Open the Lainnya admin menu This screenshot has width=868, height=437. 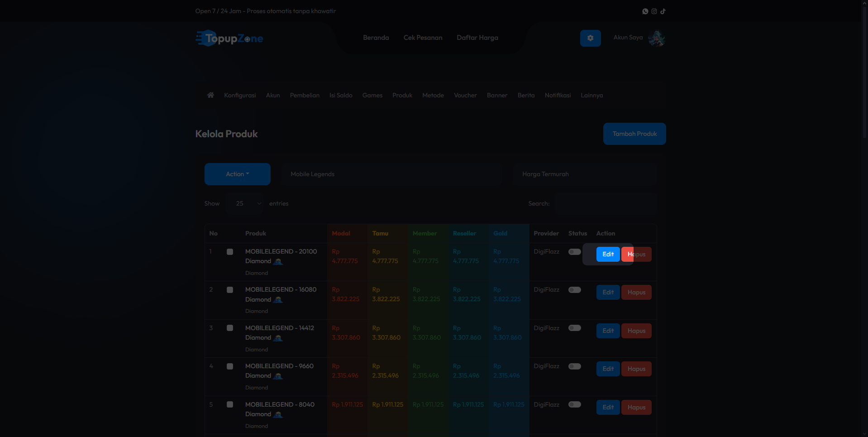click(592, 95)
